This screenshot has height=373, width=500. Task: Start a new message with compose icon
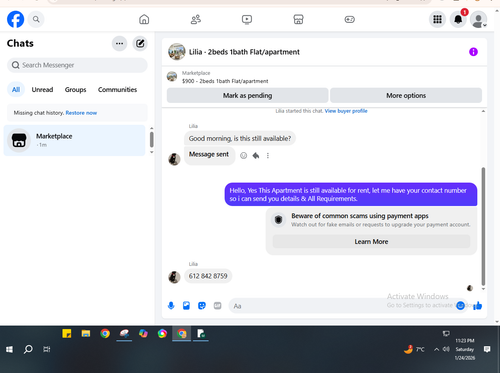click(x=140, y=43)
